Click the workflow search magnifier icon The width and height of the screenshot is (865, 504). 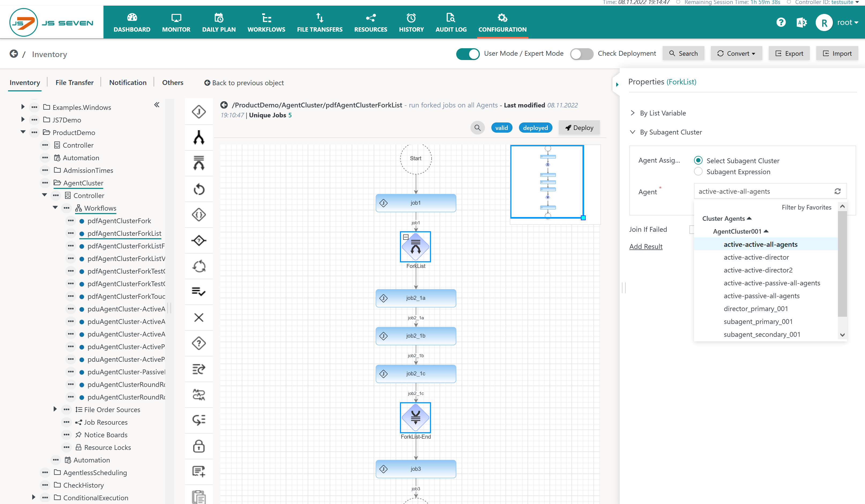coord(477,128)
